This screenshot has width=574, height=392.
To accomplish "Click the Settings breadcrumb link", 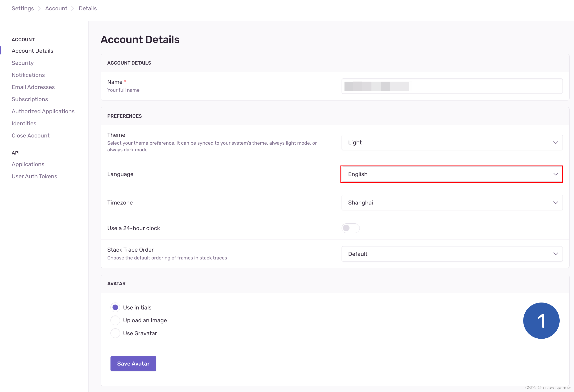I will [23, 8].
